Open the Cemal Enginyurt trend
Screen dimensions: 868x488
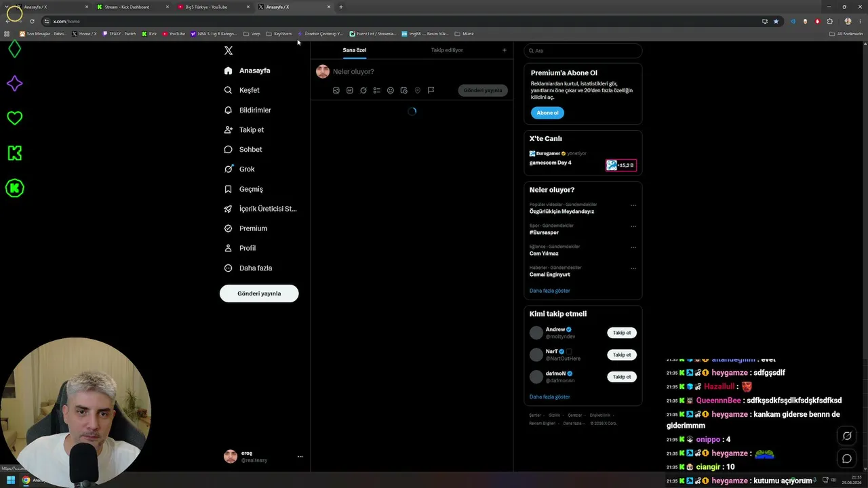click(x=549, y=274)
